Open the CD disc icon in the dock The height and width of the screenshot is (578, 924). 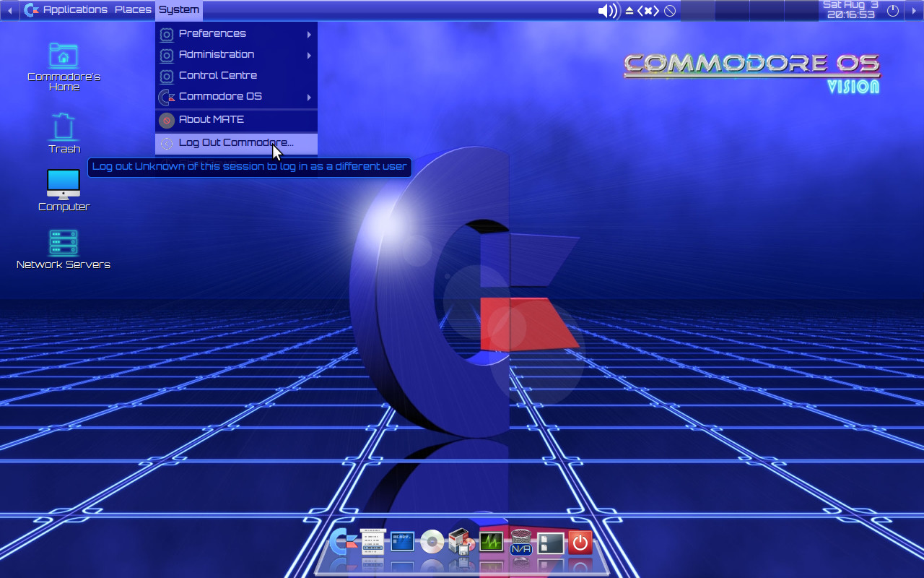(431, 542)
